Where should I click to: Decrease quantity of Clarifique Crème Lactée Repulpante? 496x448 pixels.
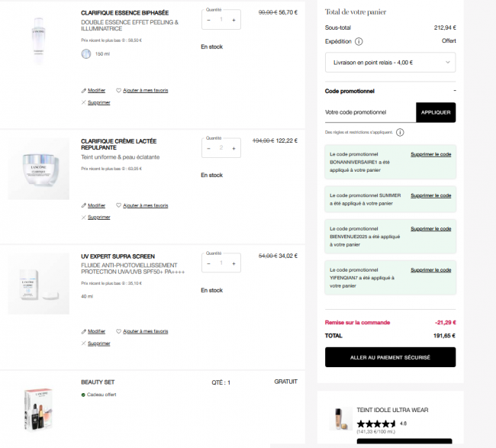pyautogui.click(x=209, y=148)
